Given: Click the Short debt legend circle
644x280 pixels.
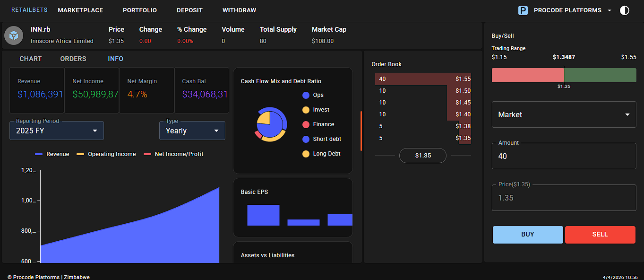Looking at the screenshot, I should (x=306, y=139).
